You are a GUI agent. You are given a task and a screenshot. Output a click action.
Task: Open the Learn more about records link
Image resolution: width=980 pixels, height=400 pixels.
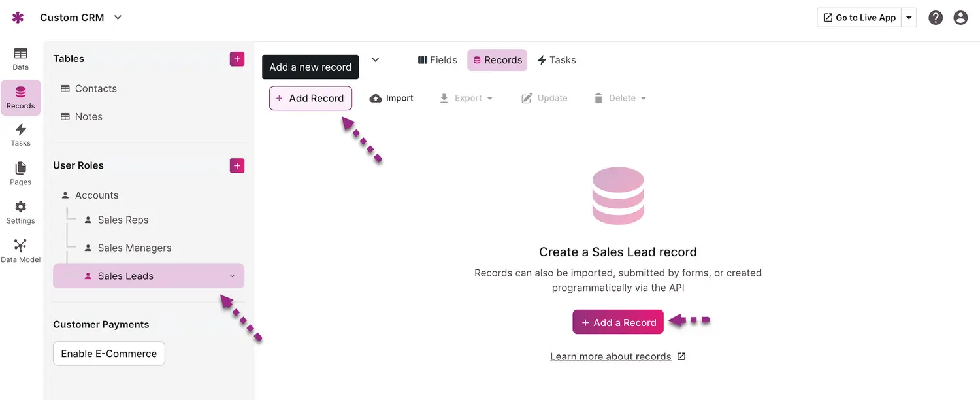(611, 356)
